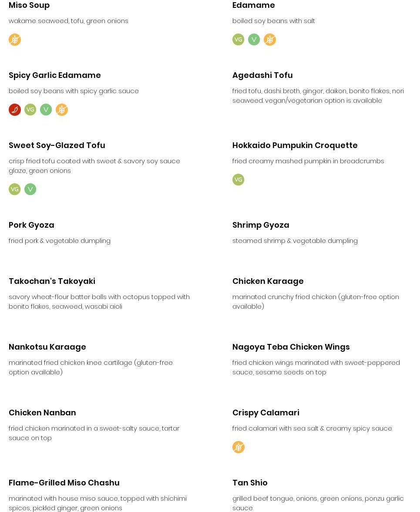
Task: Click the gluten-free icon under Spicy Garlic Edamame
Action: pos(62,110)
